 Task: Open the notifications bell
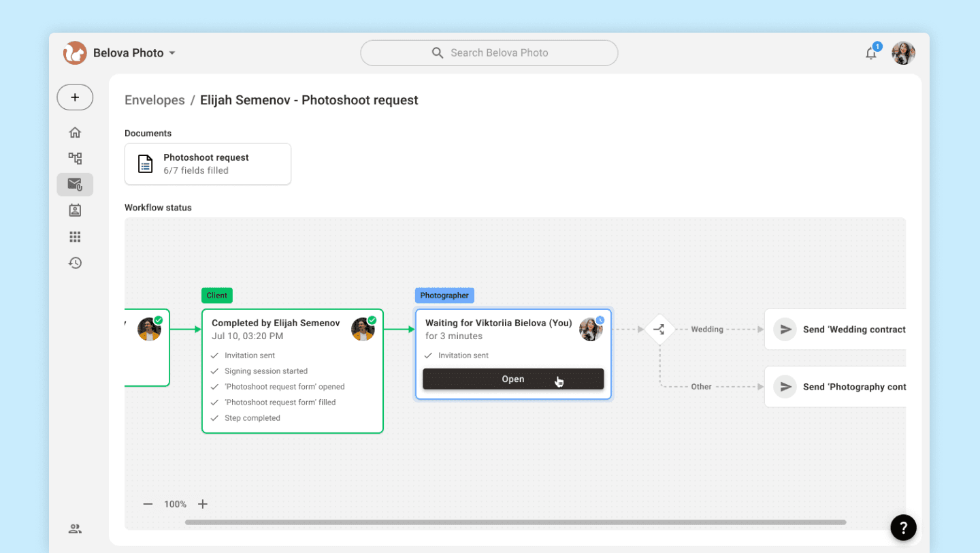pyautogui.click(x=871, y=53)
